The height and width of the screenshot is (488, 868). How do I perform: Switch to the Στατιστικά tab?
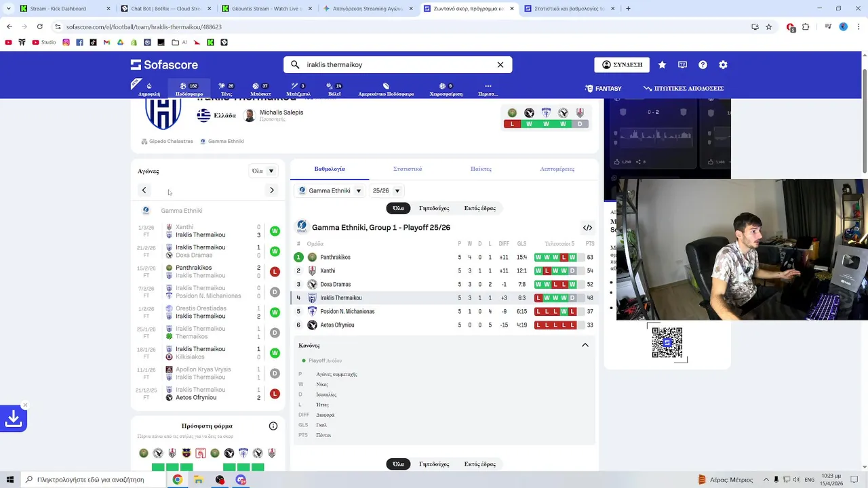[408, 169]
